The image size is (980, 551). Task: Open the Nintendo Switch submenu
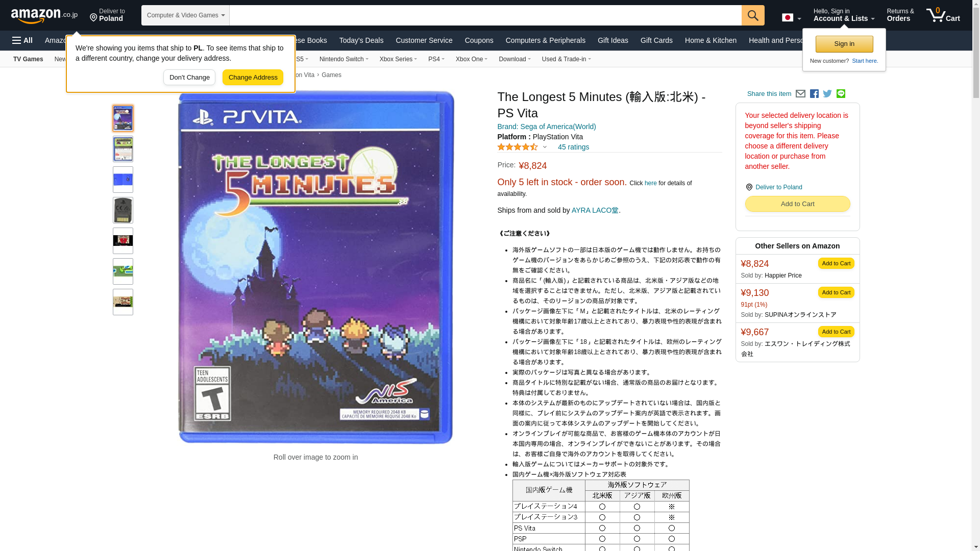(344, 59)
